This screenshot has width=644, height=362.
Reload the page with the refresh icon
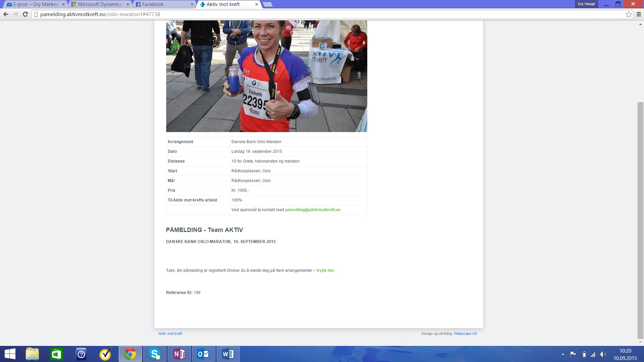(x=25, y=14)
